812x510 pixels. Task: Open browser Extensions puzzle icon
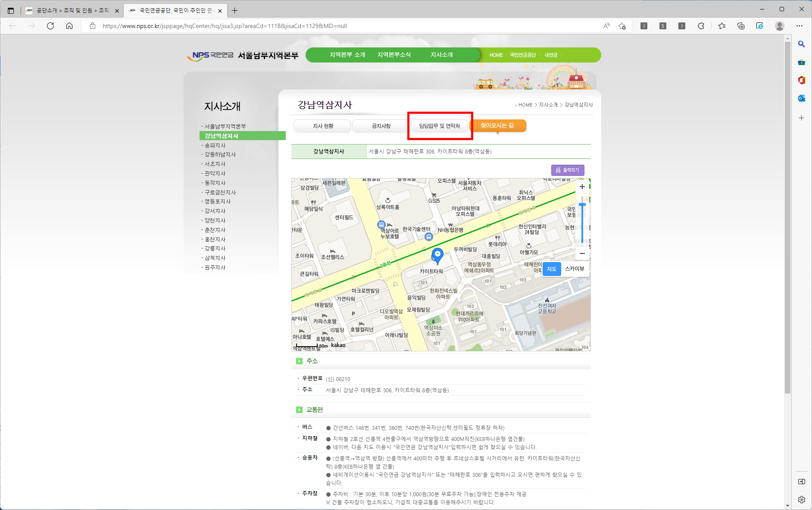701,26
